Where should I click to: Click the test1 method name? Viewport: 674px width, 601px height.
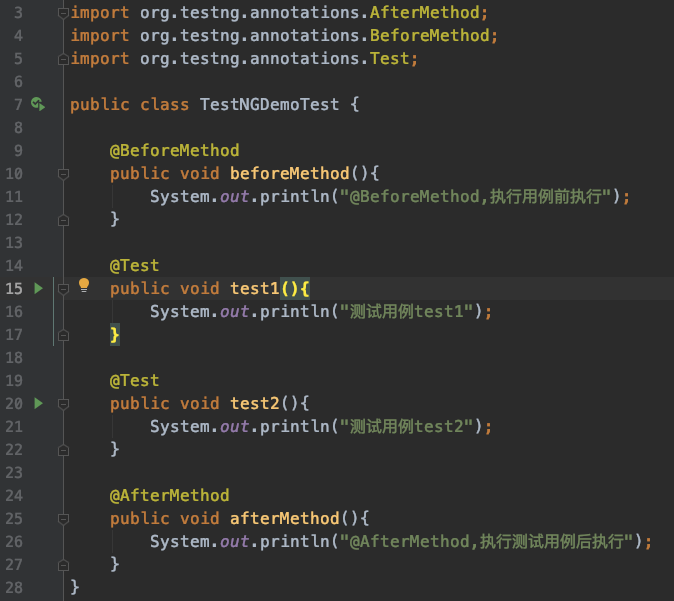pyautogui.click(x=255, y=288)
